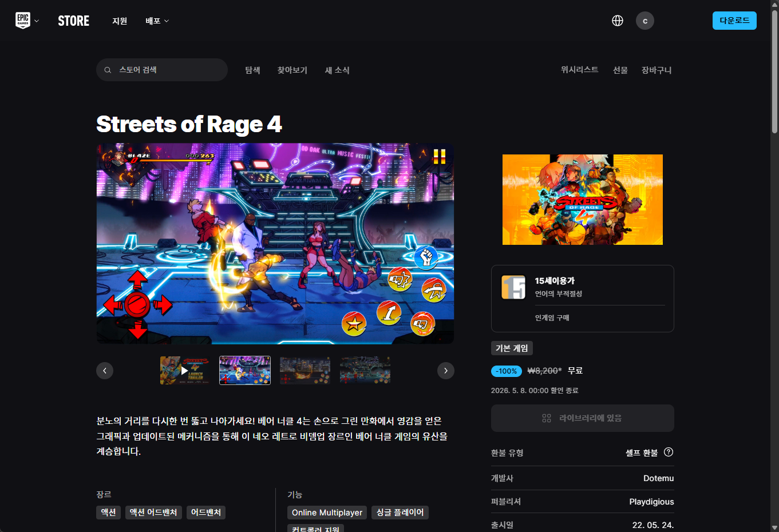The image size is (779, 532).
Task: Open the account avatar 'c' menu
Action: [645, 21]
